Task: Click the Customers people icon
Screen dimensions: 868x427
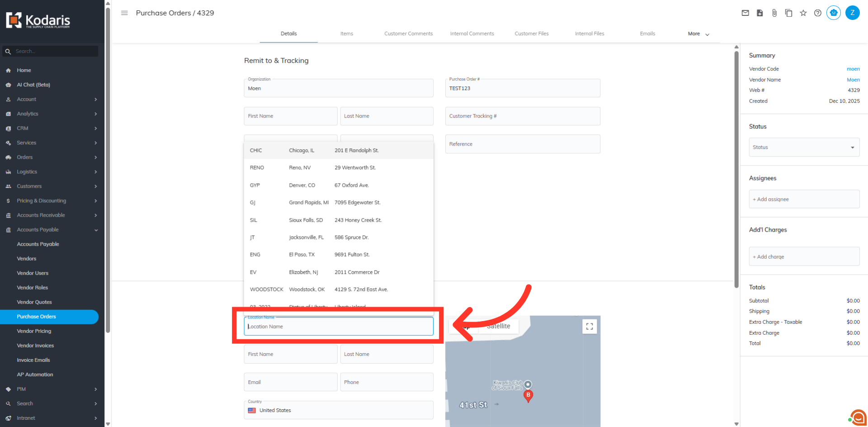Action: tap(8, 186)
